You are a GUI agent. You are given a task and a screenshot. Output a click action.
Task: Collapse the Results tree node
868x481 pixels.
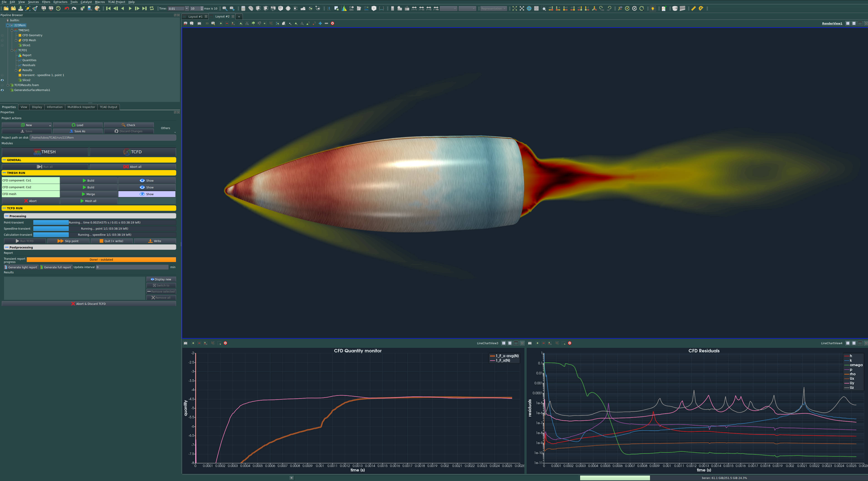(16, 70)
